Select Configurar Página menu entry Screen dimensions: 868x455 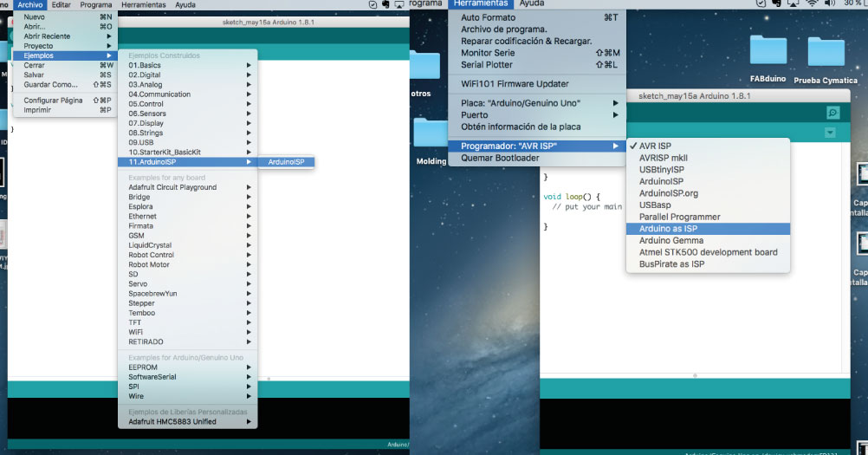(65, 101)
